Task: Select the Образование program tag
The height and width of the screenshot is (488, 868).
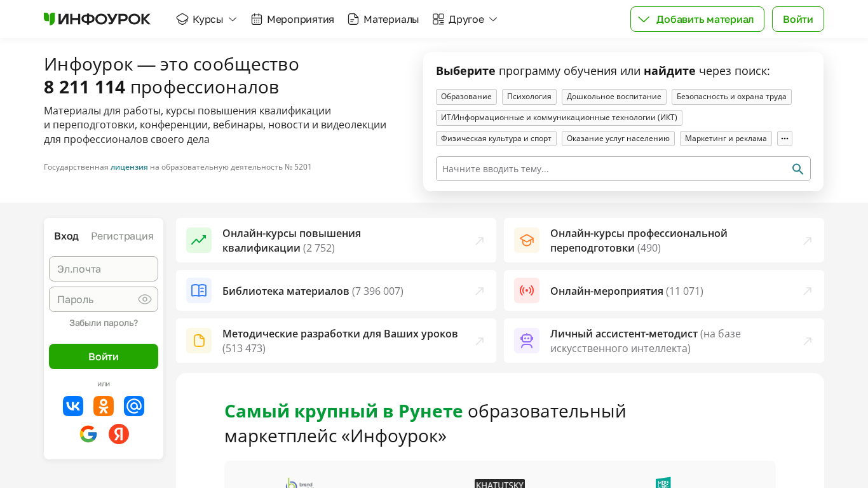Action: pyautogui.click(x=466, y=97)
